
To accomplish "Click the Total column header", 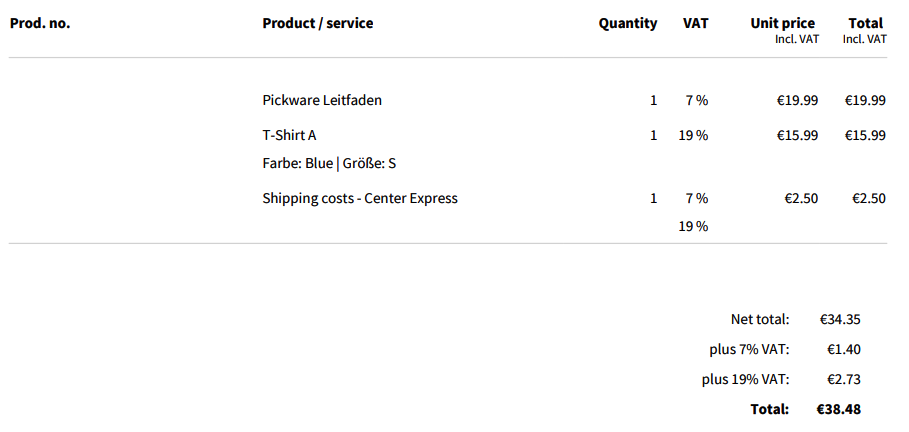I will (865, 23).
